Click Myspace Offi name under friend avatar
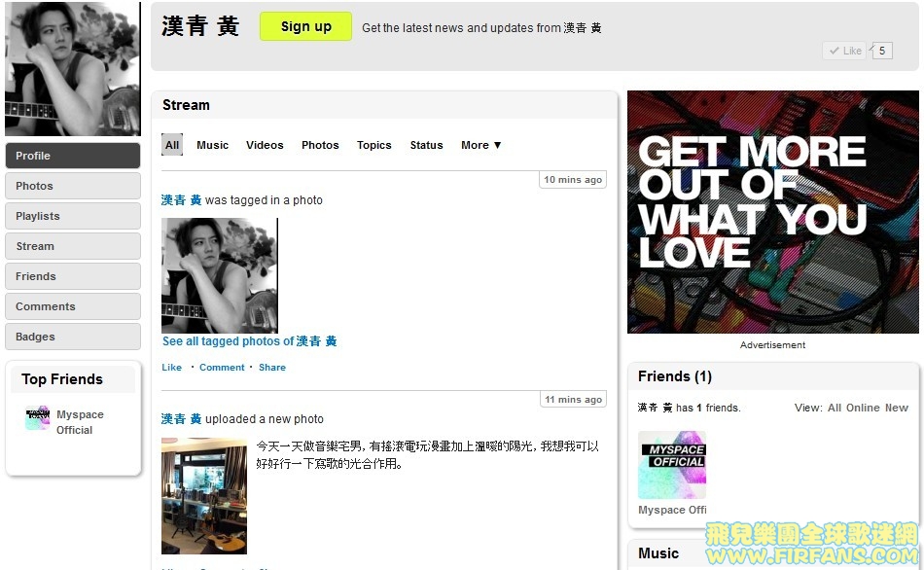Screen dimensions: 924x570 tap(672, 510)
